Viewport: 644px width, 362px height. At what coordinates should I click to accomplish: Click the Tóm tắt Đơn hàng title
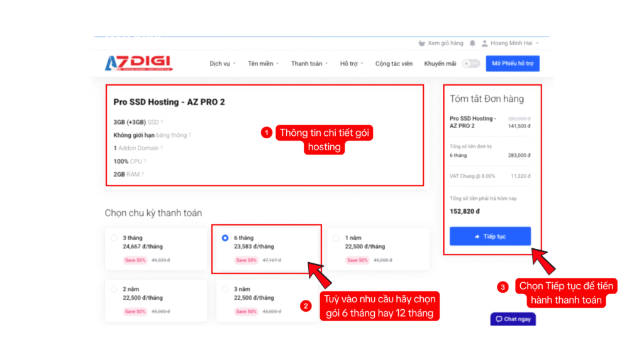point(487,99)
